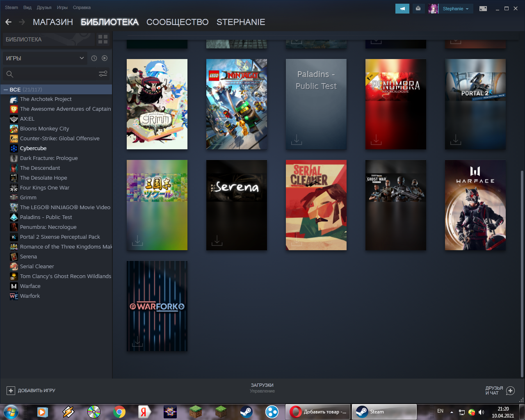The image size is (525, 420).
Task: Click the volume speaker tray icon
Action: 482,412
